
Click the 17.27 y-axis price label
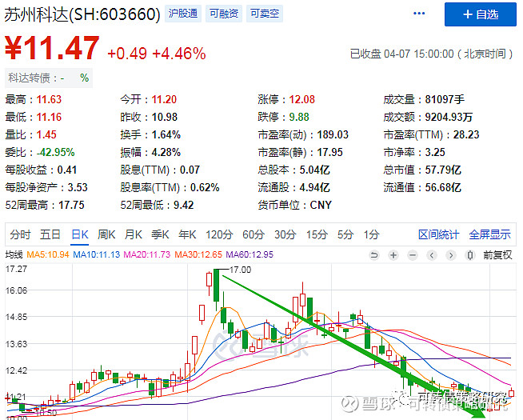click(x=16, y=269)
